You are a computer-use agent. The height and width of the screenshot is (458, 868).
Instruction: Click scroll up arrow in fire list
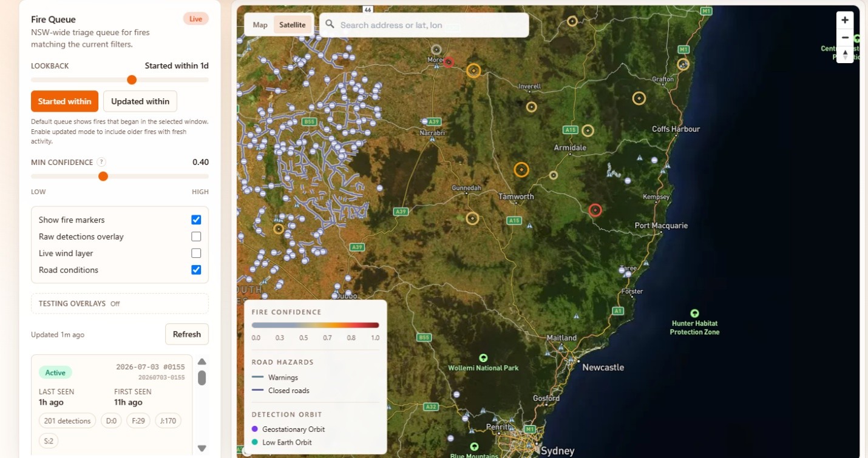click(x=202, y=362)
